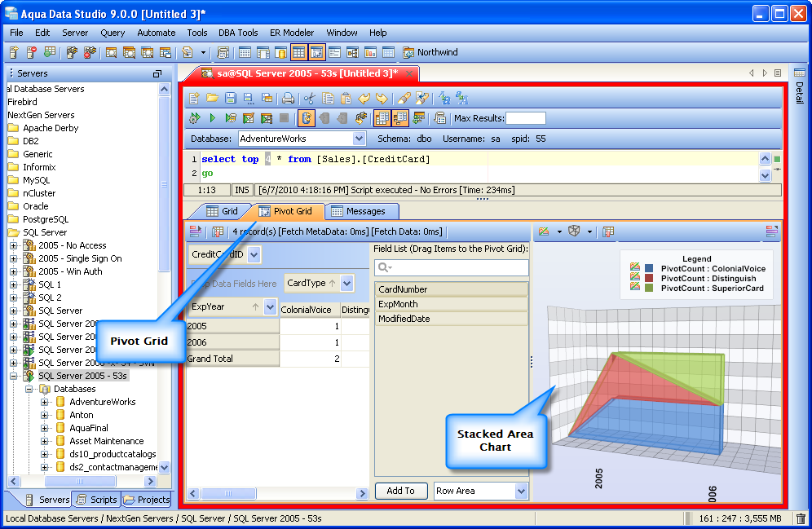Screen dimensions: 812x529
Task: Click the Query Analyzer icon in main toolbar
Action: 111,52
